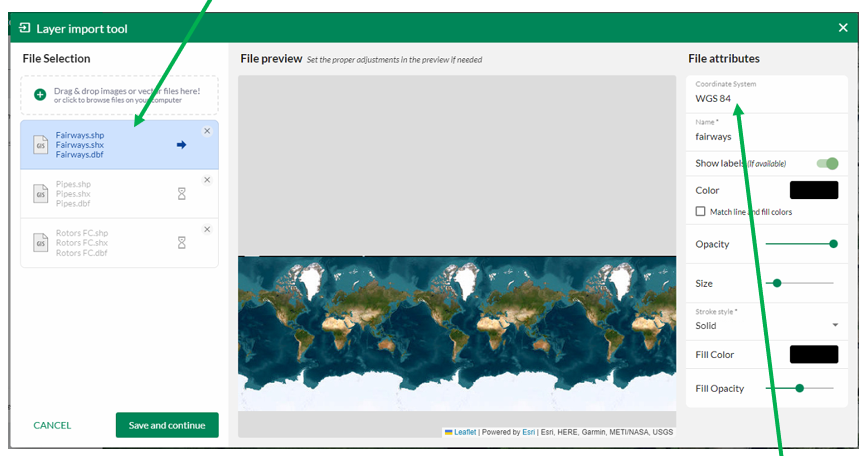Remove the Rotors FC file with its X
This screenshot has height=456, width=864.
(207, 230)
